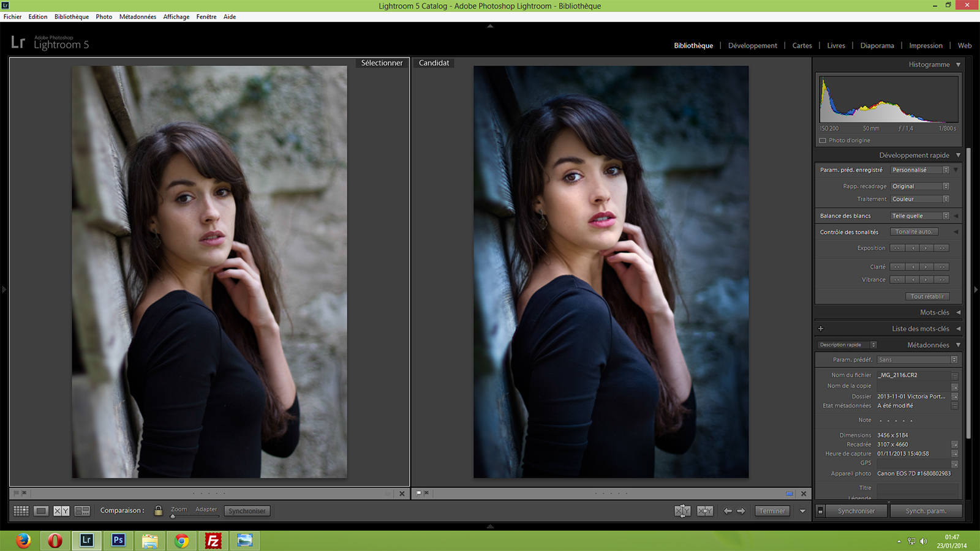Expand the Contrôle des tonalités section

pos(956,232)
